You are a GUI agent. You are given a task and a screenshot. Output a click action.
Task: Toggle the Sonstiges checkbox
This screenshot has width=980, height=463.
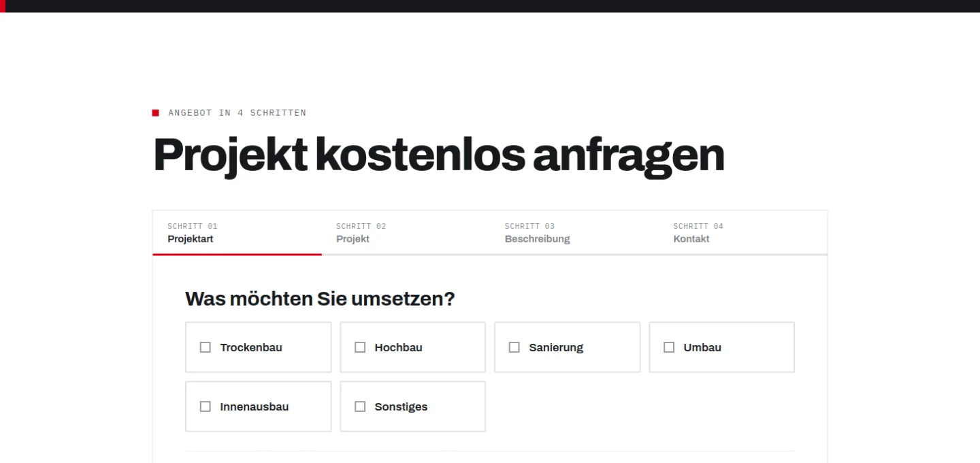click(x=360, y=406)
